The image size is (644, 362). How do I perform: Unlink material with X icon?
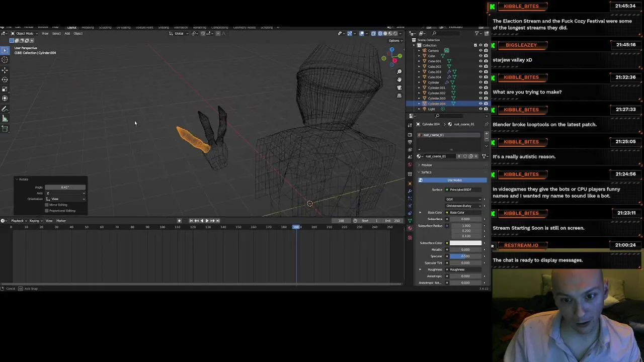tap(476, 156)
